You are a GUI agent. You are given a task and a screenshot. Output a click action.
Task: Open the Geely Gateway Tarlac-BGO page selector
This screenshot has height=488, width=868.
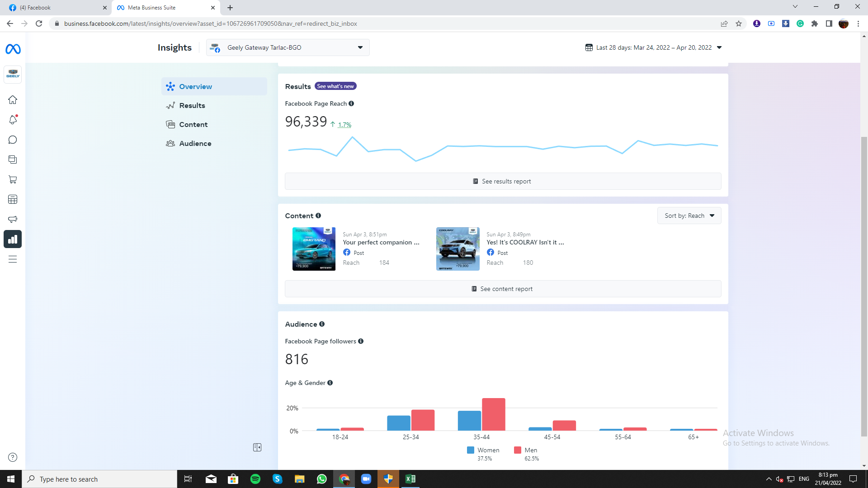[x=288, y=47]
